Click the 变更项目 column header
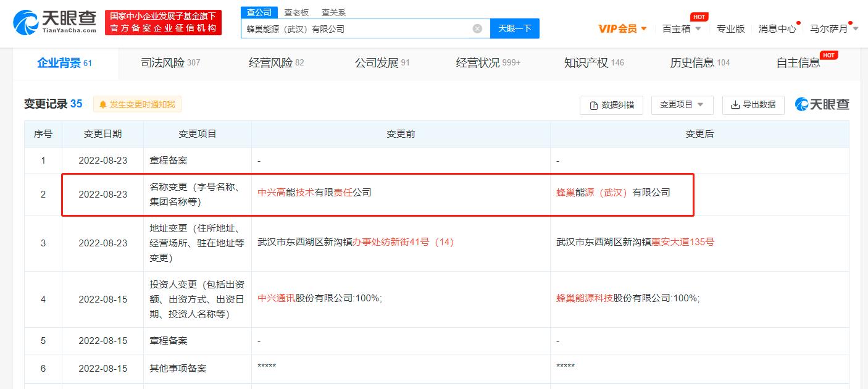 pyautogui.click(x=198, y=134)
